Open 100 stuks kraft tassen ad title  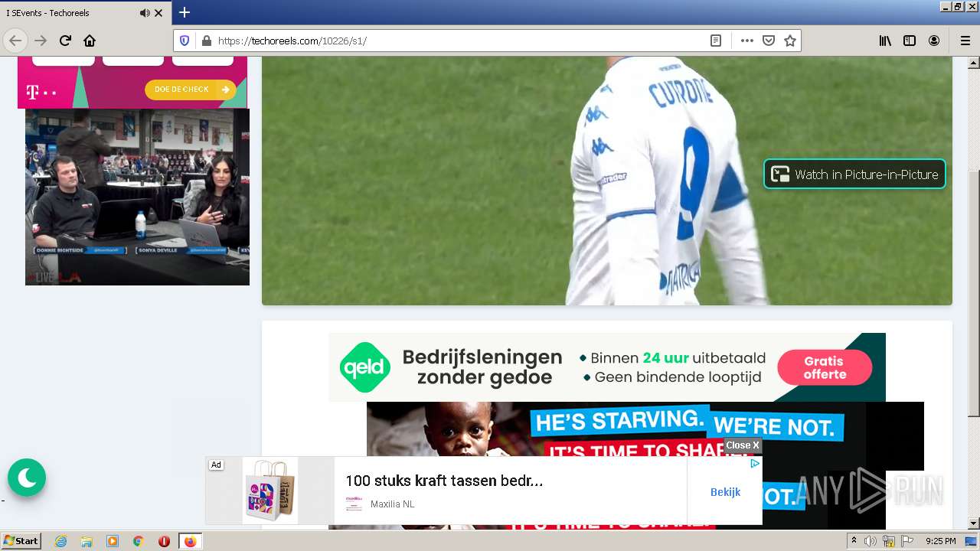point(444,481)
